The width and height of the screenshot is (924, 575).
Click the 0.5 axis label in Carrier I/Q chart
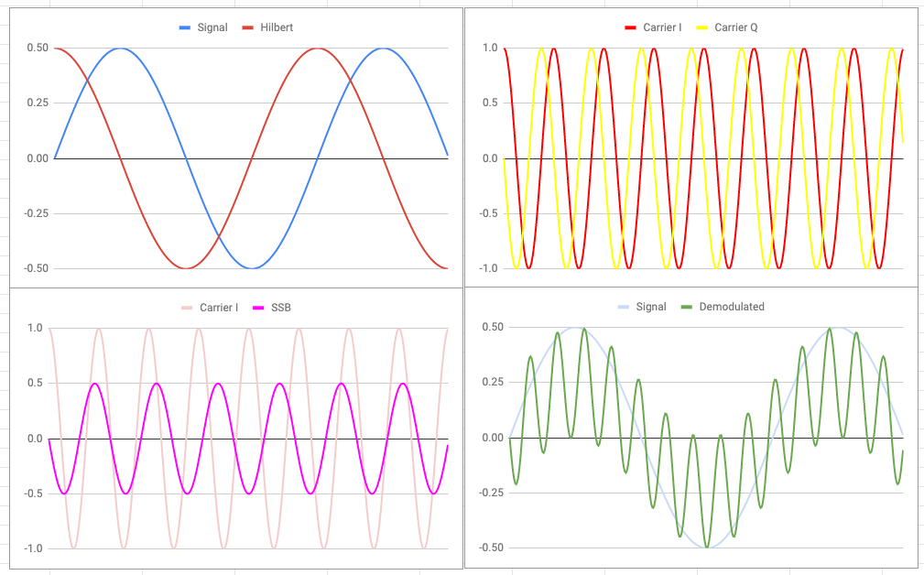coord(490,103)
